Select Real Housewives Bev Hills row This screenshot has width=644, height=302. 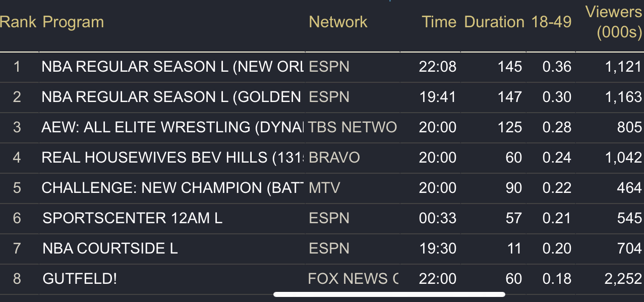[322, 158]
